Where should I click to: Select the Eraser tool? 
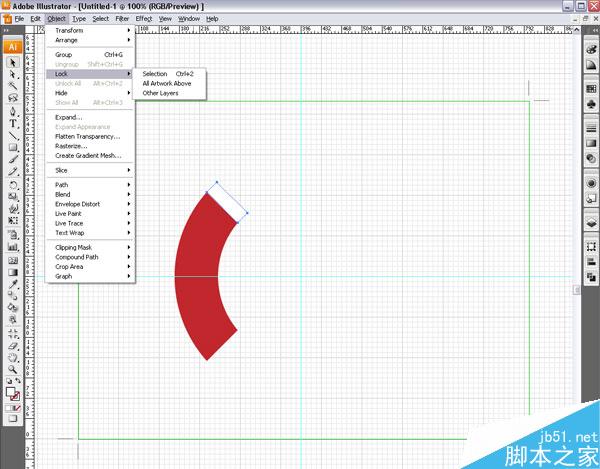click(x=13, y=346)
